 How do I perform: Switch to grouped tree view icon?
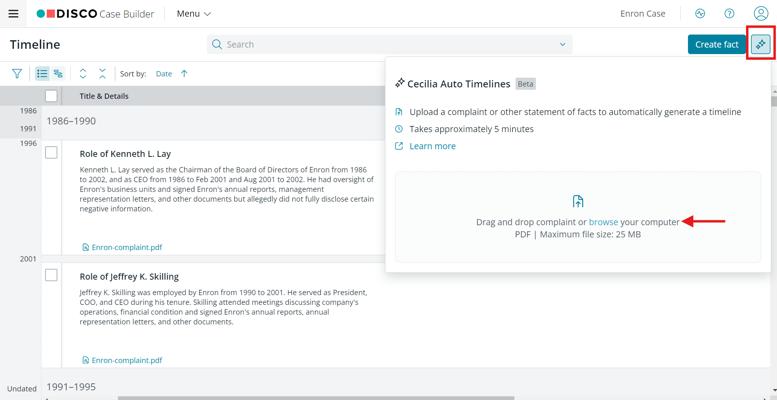pyautogui.click(x=58, y=74)
